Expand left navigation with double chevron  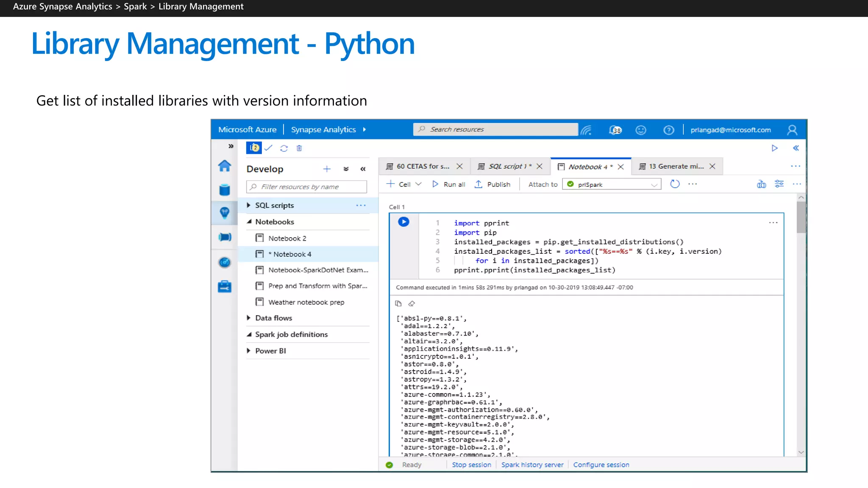tap(231, 146)
